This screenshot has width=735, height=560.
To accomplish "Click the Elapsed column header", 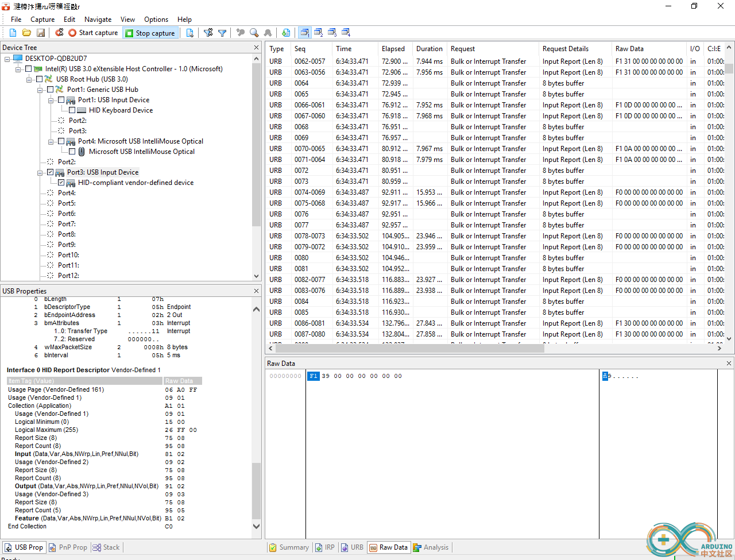I will [x=395, y=49].
